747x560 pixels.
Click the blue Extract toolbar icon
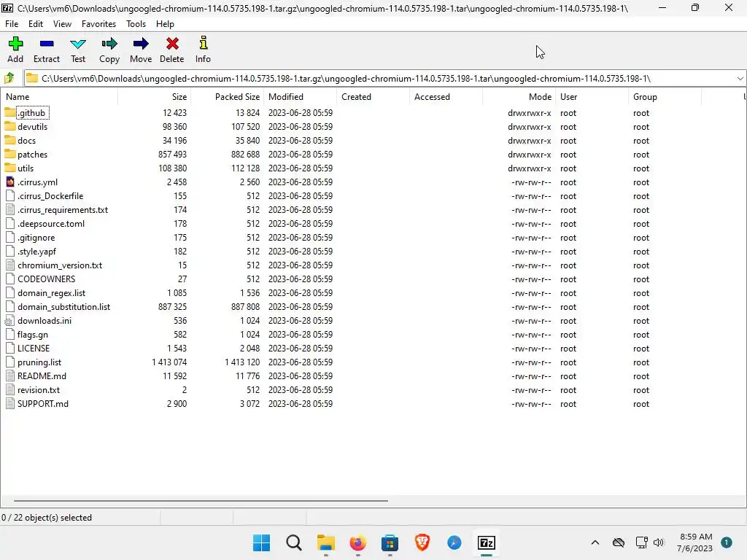pos(47,44)
